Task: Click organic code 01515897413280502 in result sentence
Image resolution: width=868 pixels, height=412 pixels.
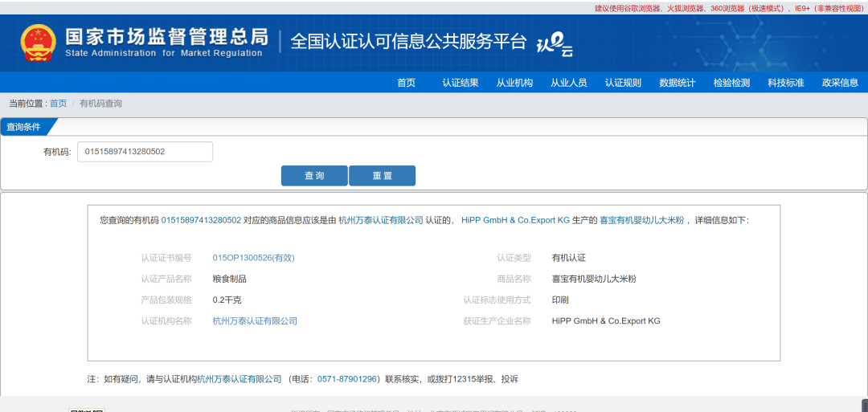Action: pos(201,220)
